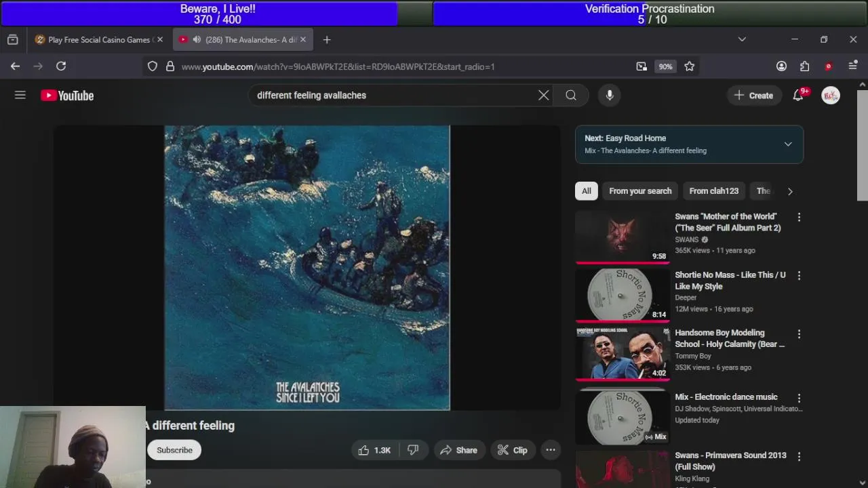Image resolution: width=868 pixels, height=488 pixels.
Task: Dislike the video with thumbs-down
Action: click(412, 450)
